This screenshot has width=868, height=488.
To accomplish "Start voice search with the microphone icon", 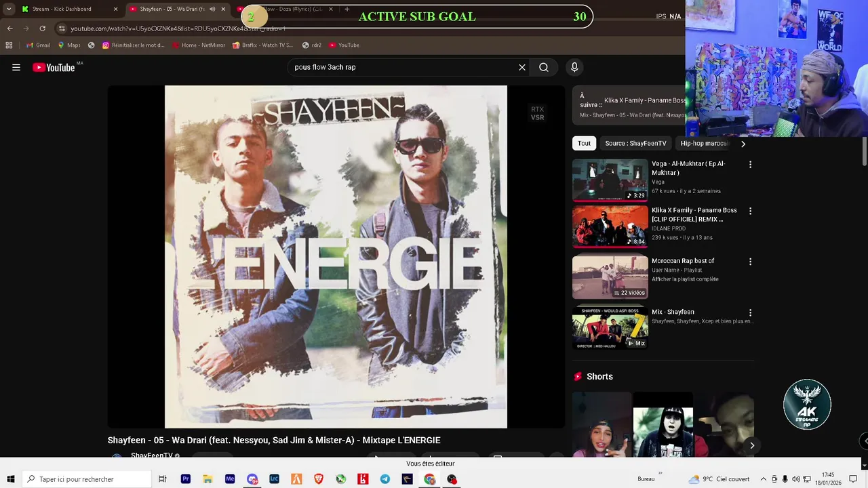I will [574, 67].
